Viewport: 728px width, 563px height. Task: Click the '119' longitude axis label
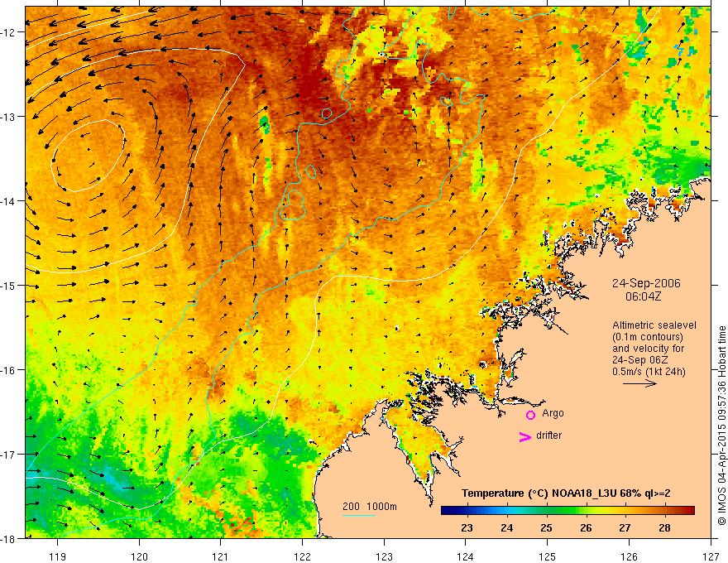pyautogui.click(x=58, y=556)
